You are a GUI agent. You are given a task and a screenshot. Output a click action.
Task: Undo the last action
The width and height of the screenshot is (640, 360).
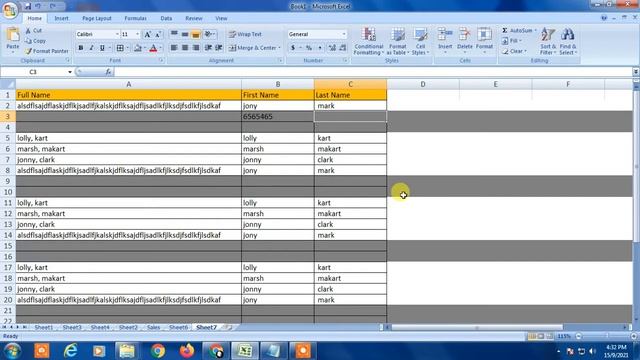(x=38, y=6)
